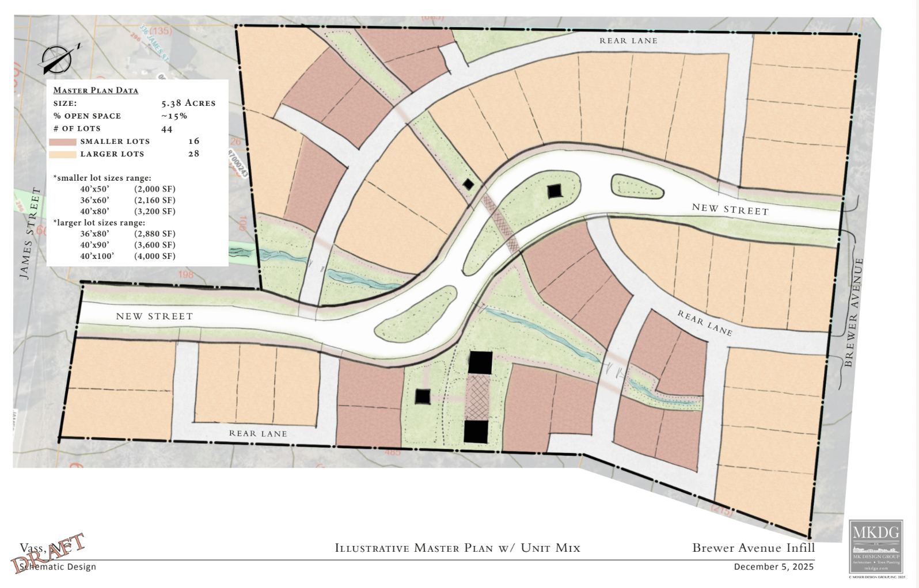Click '*larger lot sizes range:' text
This screenshot has width=919, height=588.
[99, 223]
